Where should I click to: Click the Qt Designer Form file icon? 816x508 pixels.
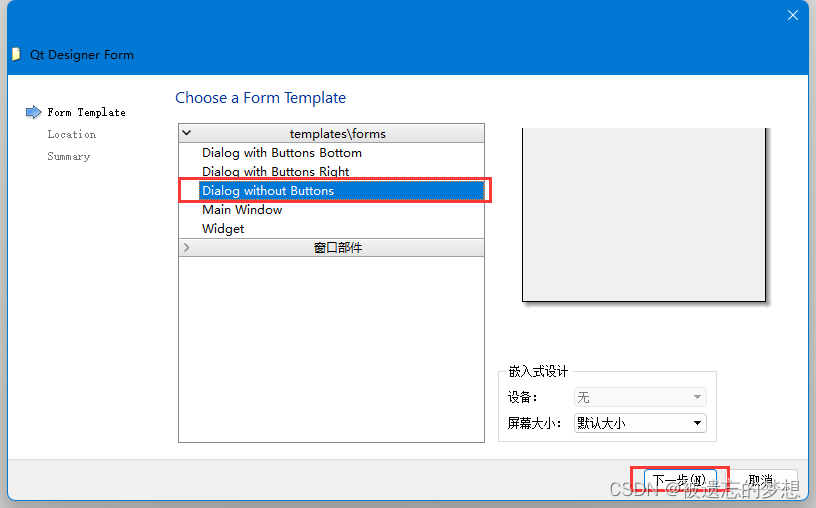[x=16, y=54]
